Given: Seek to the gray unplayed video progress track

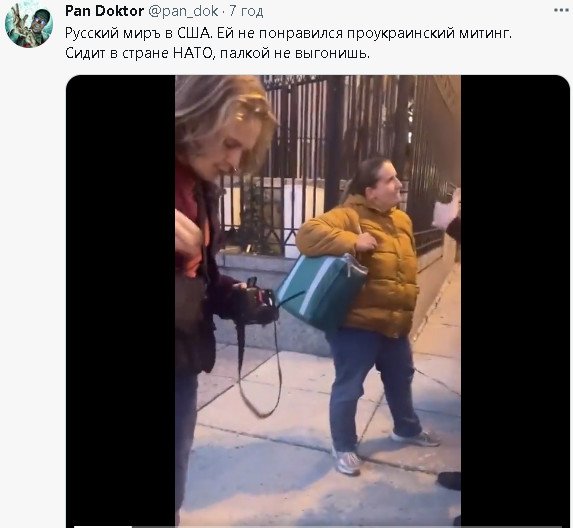Looking at the screenshot, I should [x=346, y=527].
